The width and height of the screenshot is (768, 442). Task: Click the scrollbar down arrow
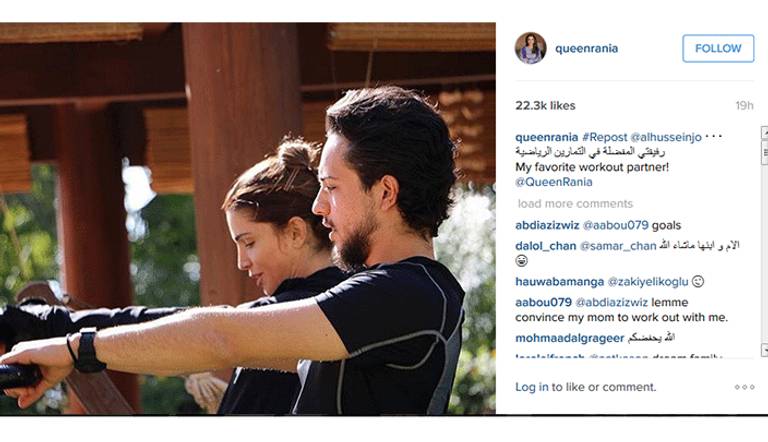tap(764, 350)
